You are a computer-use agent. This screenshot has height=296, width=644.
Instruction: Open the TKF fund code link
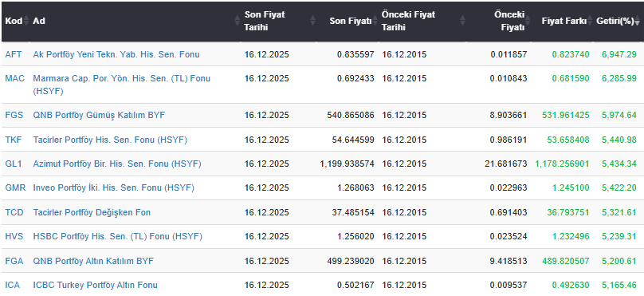pyautogui.click(x=14, y=140)
